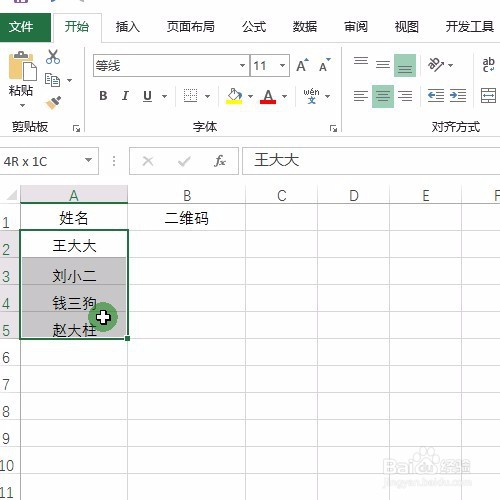Screen dimensions: 500x500
Task: Select row 7 header
Action: point(10,380)
